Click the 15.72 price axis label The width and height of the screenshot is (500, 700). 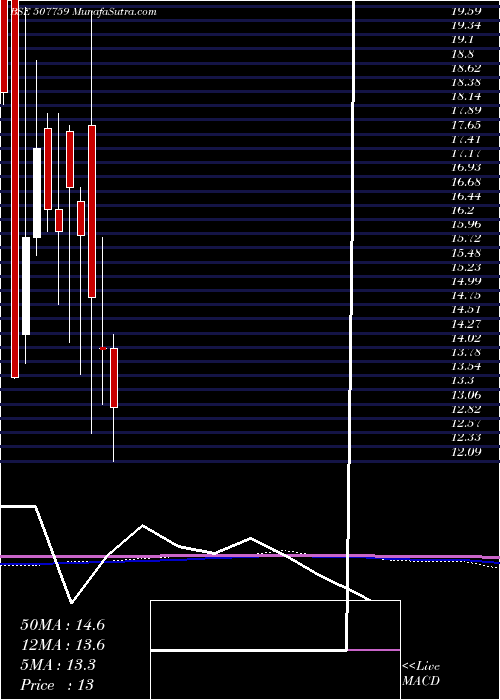[466, 238]
